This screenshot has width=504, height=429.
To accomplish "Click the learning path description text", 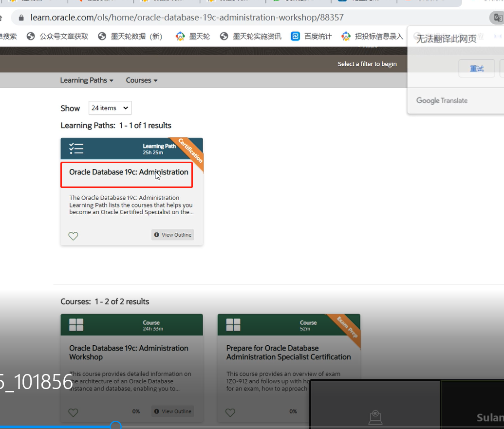I will coord(131,205).
